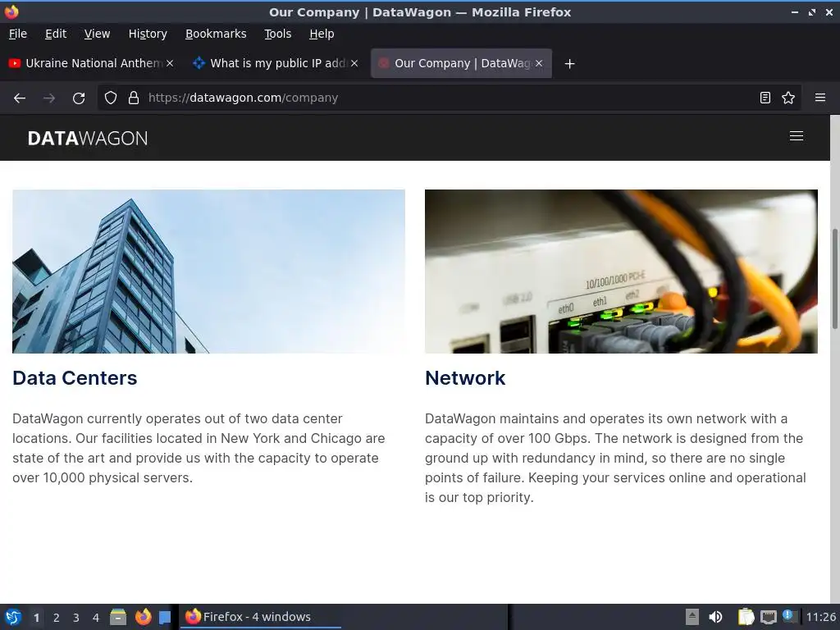Image resolution: width=840 pixels, height=630 pixels.
Task: Close the What is my public IP tab
Action: tap(354, 63)
